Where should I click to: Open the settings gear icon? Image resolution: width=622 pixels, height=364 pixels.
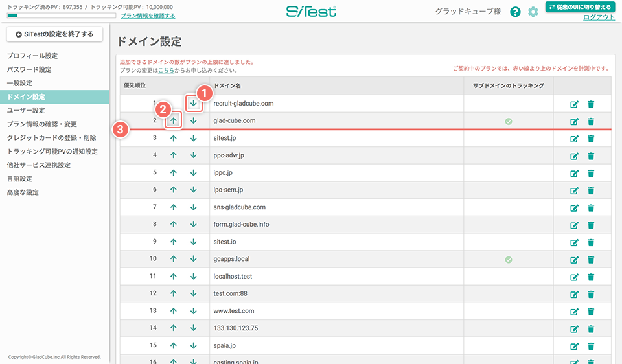click(x=533, y=12)
